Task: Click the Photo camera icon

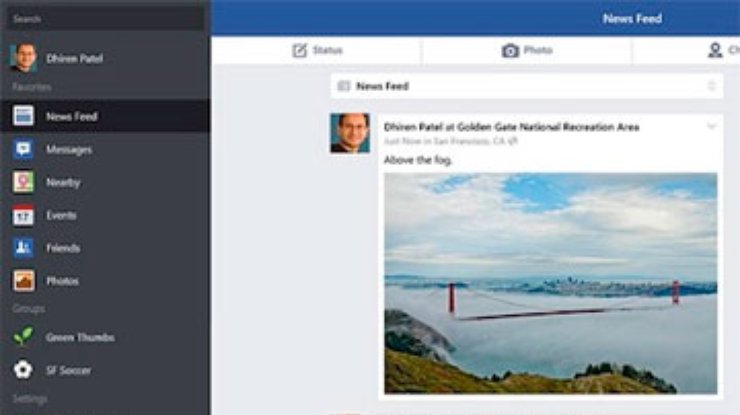Action: [510, 51]
